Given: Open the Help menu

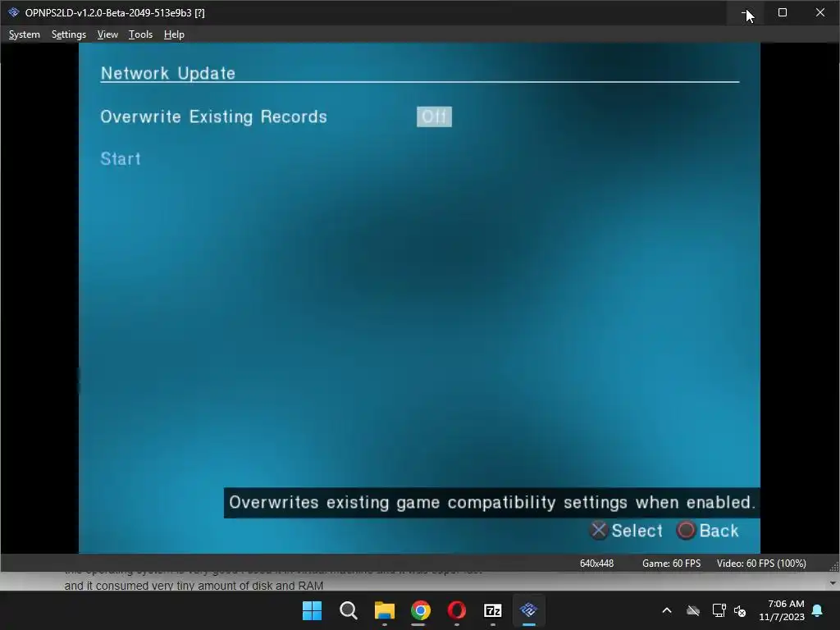Looking at the screenshot, I should point(174,34).
